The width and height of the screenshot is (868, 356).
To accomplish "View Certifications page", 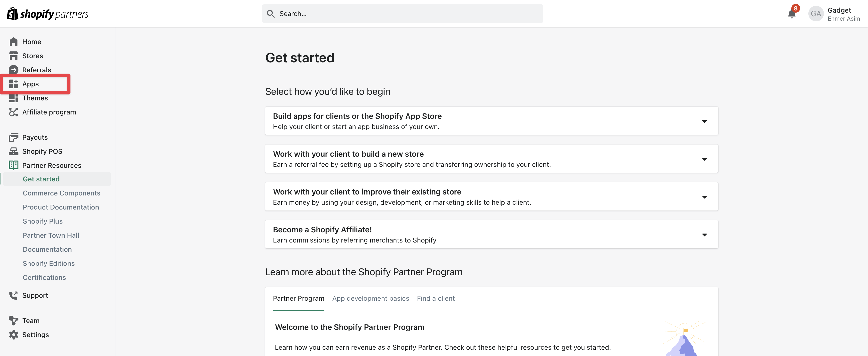I will [x=44, y=277].
